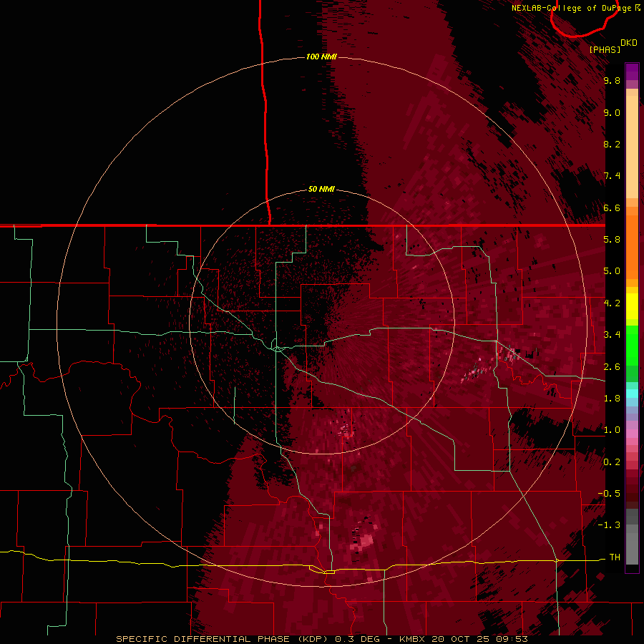Select the 9.8 value on the color scale
Viewport: 644px width, 644px height.
click(x=612, y=80)
